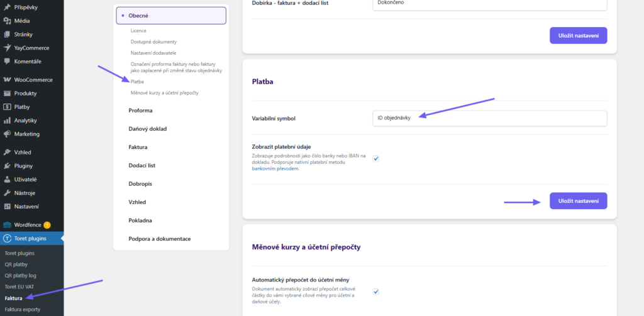Jump to Označení proforma faktury subsection
This screenshot has width=644, height=316.
tap(176, 67)
